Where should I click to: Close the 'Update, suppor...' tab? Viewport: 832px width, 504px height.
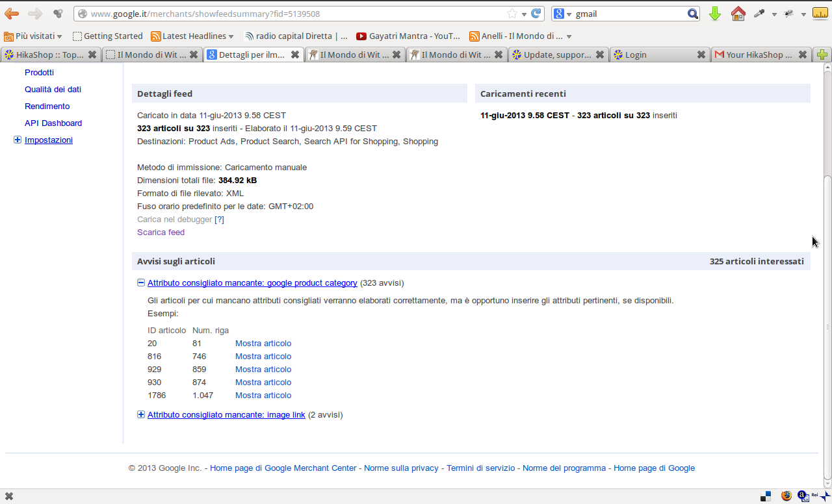pos(599,55)
